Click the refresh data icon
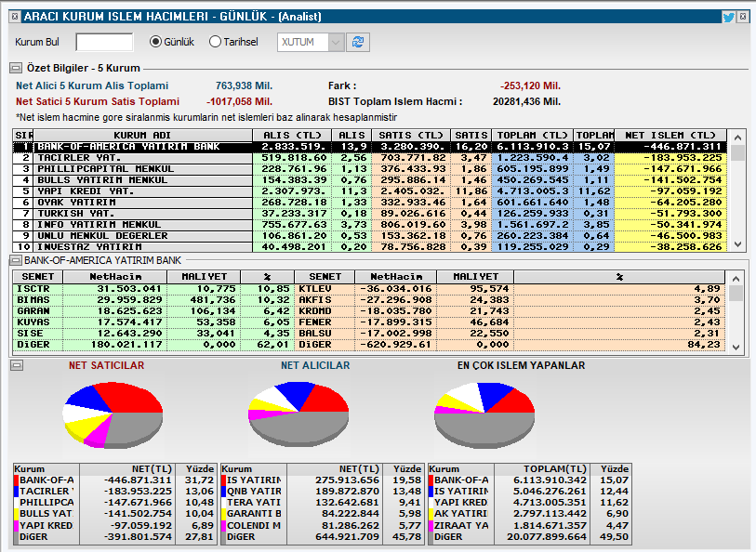 358,42
